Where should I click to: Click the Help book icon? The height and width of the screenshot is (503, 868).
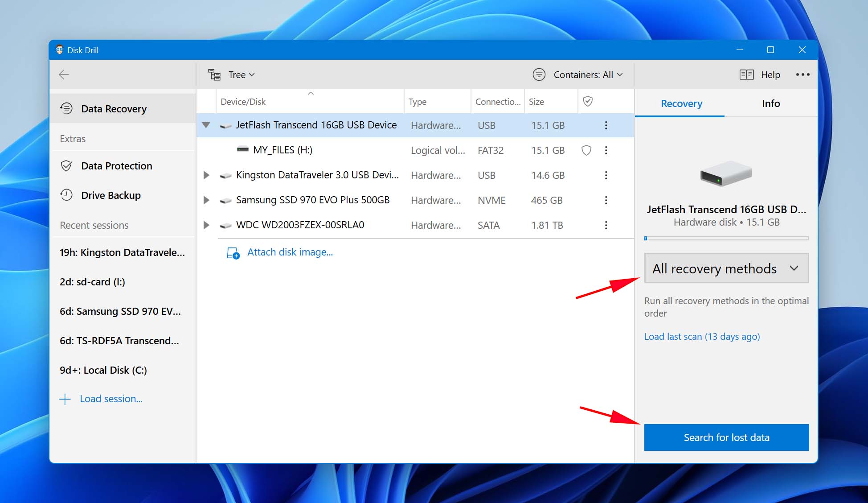(x=746, y=74)
